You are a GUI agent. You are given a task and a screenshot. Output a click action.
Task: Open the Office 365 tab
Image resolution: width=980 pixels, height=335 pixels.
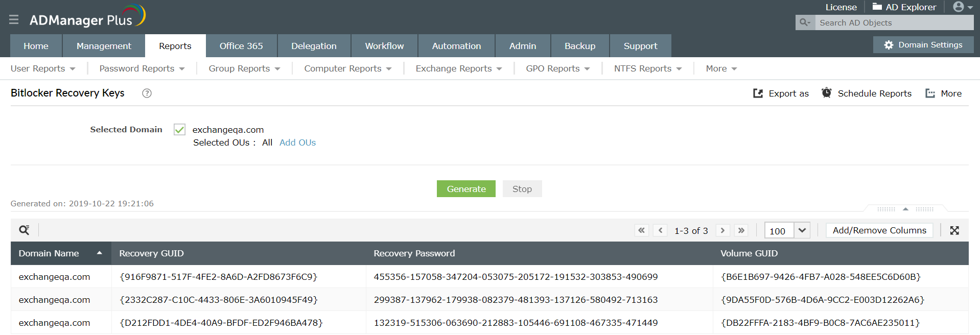(x=241, y=46)
